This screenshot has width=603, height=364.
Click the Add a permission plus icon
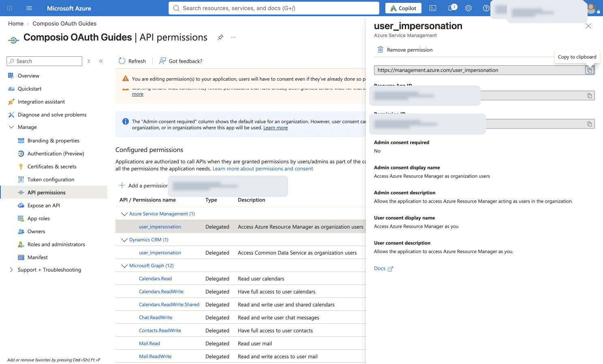(122, 185)
